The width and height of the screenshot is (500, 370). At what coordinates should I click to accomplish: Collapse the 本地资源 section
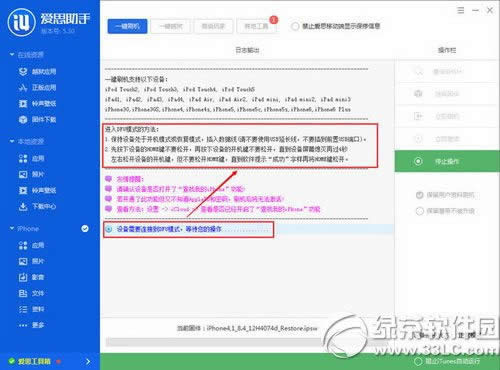click(12, 141)
